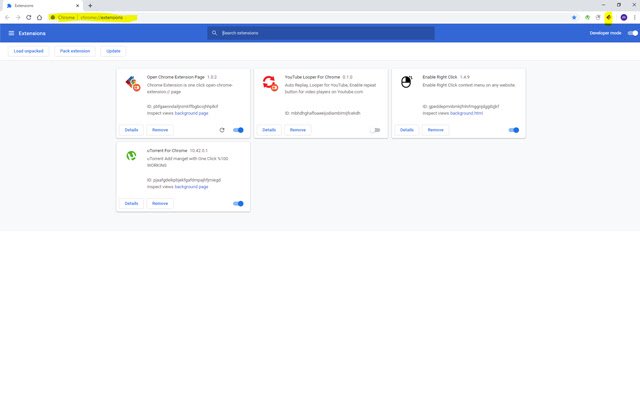Click the Enable Right Click mouse icon
The width and height of the screenshot is (640, 400).
coord(407,82)
